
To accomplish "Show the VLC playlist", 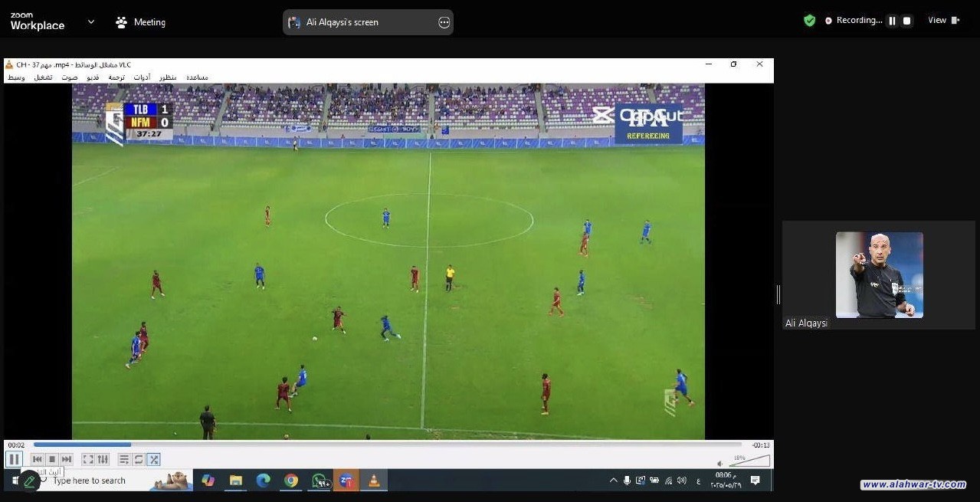I will pyautogui.click(x=124, y=459).
